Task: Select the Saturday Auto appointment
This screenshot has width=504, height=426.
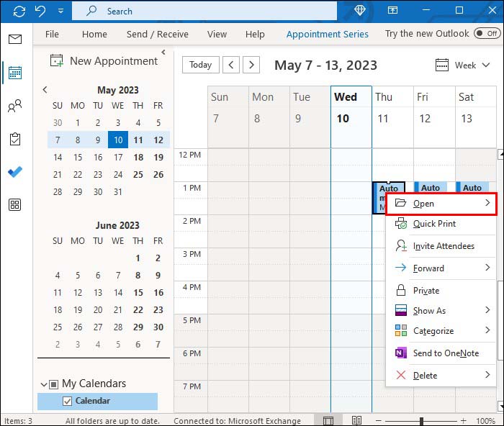Action: [x=472, y=188]
